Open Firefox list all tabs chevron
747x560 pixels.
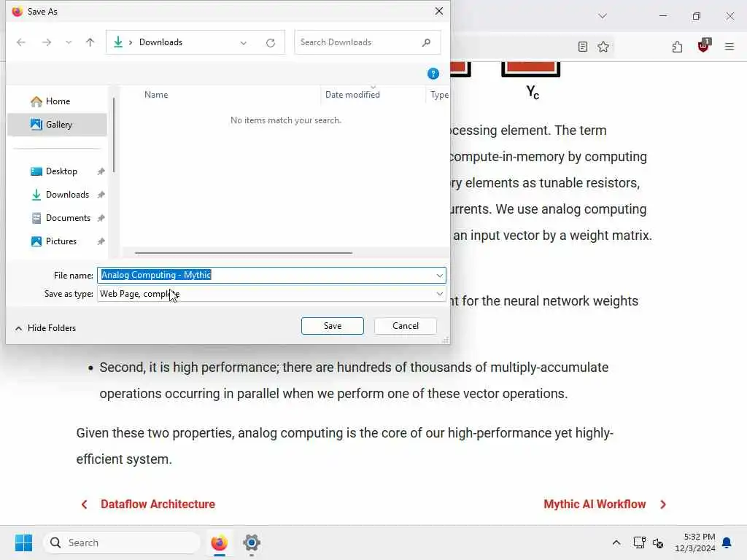tap(603, 16)
